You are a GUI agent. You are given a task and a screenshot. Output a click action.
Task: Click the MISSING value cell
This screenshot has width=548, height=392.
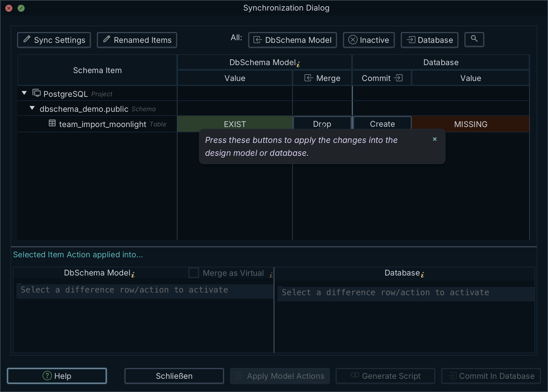point(471,124)
